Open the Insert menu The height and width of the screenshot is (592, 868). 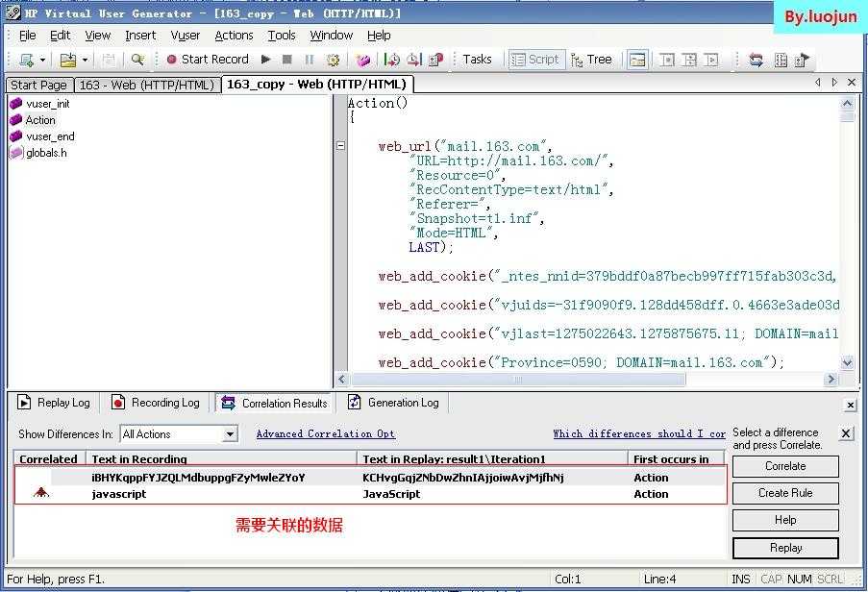coord(140,36)
